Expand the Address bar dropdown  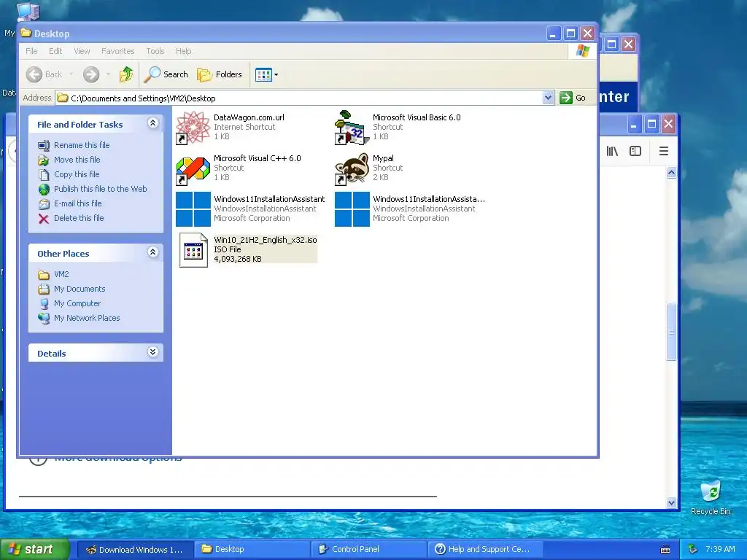click(x=548, y=98)
